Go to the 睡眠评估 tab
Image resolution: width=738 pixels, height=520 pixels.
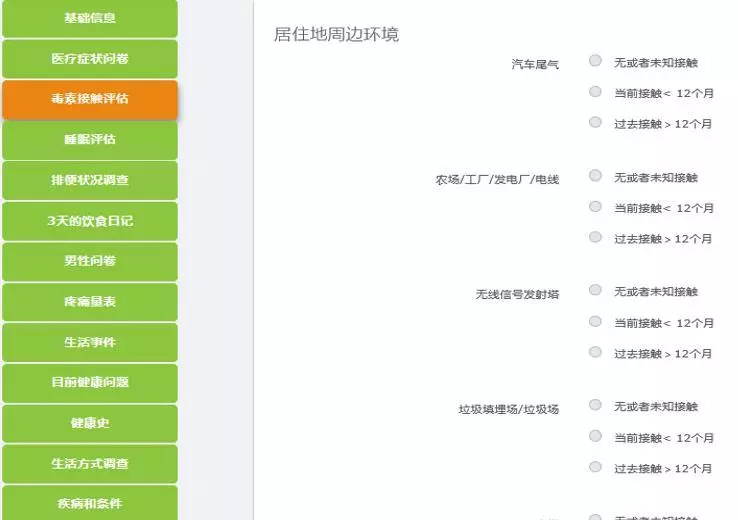click(x=89, y=140)
